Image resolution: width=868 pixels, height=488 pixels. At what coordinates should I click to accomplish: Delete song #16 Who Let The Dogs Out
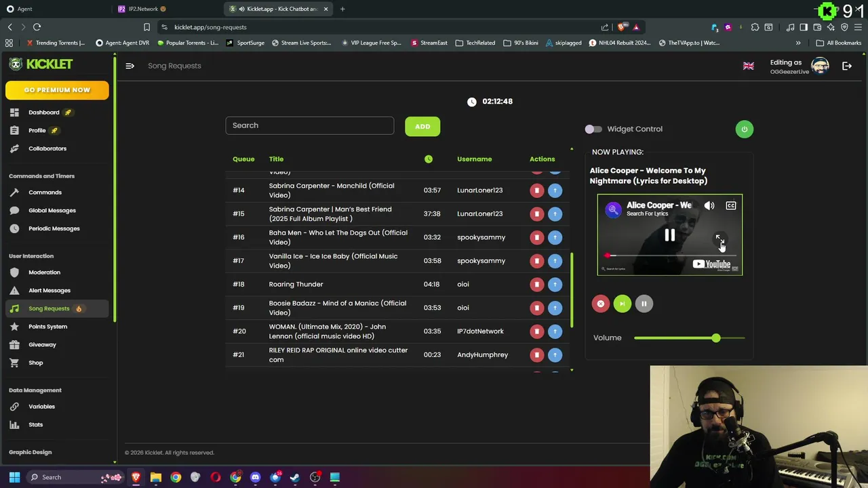tap(536, 237)
